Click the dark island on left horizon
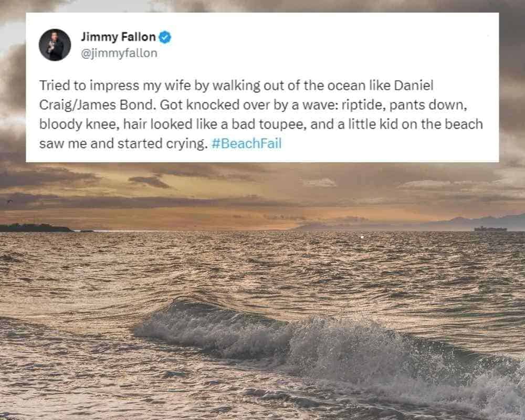Screen dimensions: 525x420 click(34, 228)
